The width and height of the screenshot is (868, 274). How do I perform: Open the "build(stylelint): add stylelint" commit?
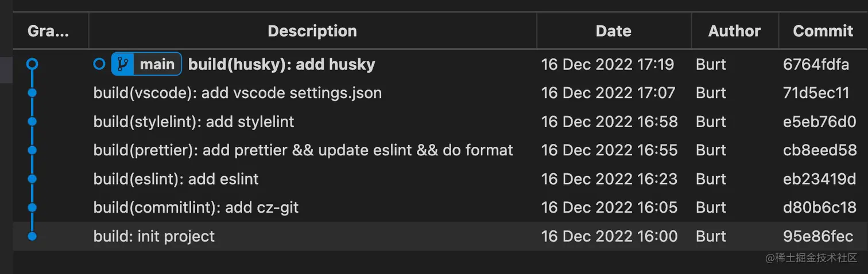193,122
